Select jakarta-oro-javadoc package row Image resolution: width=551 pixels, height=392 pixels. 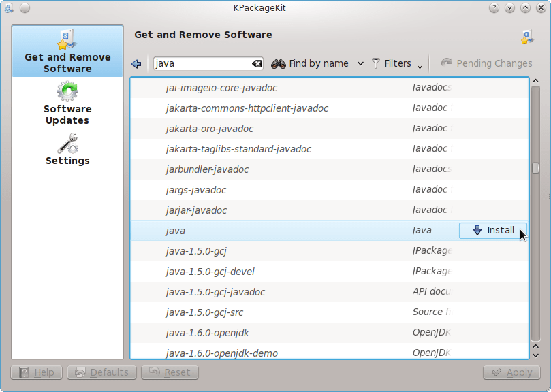[x=330, y=129]
